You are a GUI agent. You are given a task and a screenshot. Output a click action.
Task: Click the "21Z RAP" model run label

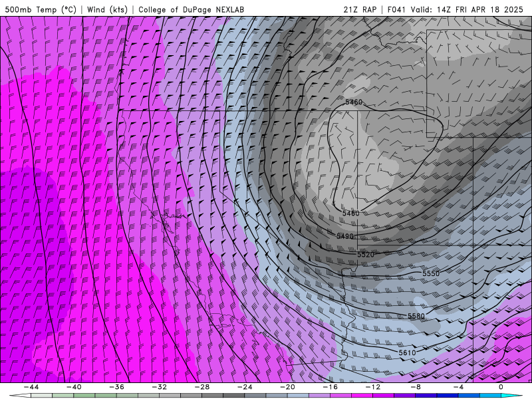[360, 9]
